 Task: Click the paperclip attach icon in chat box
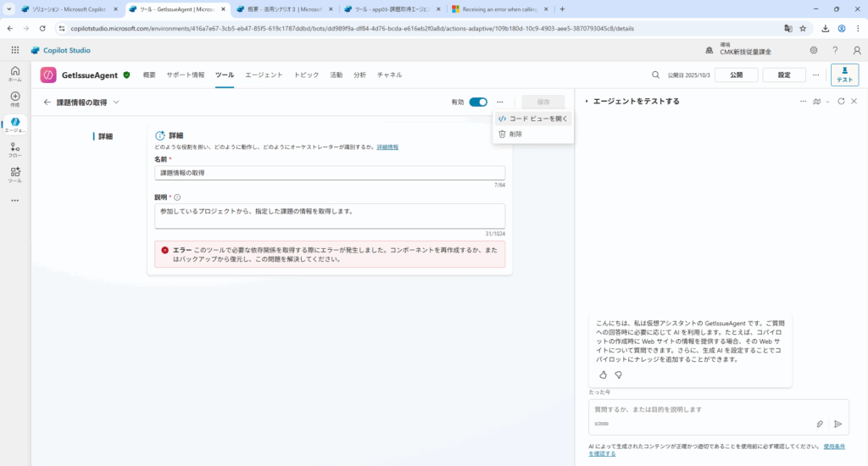point(820,424)
